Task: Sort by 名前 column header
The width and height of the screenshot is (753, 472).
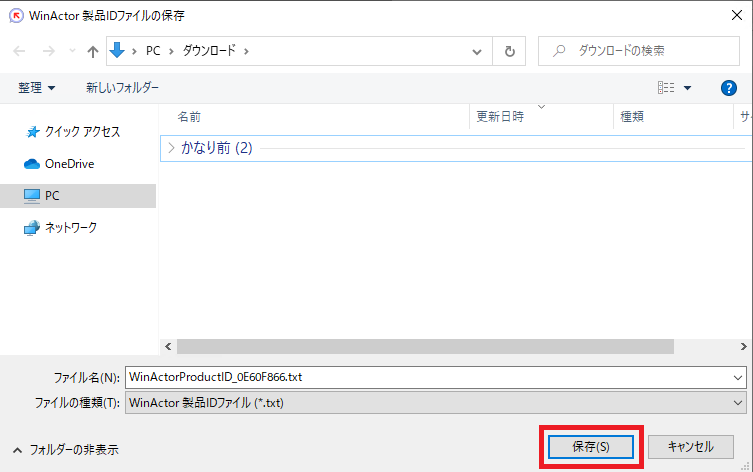Action: click(x=189, y=117)
